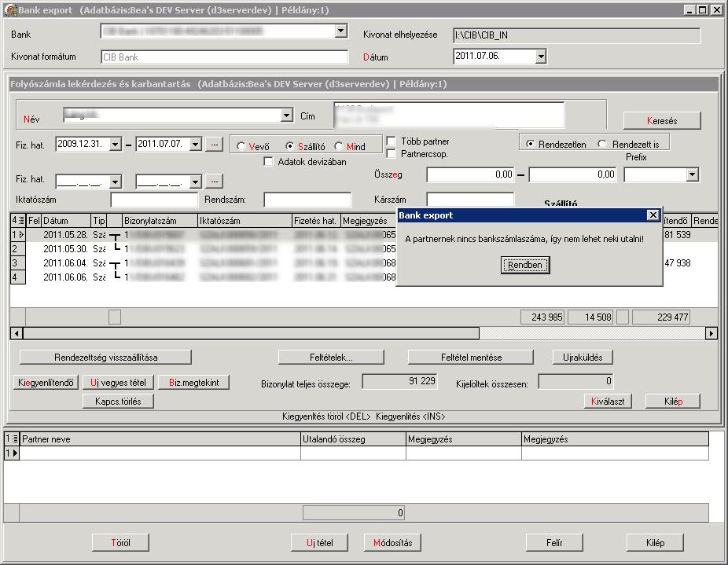Click the Kivonat formátum CIB Bank field

click(x=224, y=57)
